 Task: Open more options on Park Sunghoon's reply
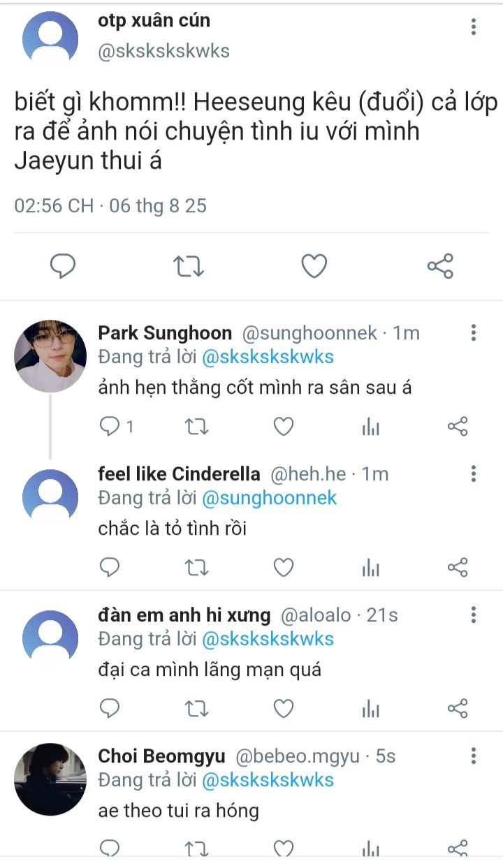[x=474, y=332]
